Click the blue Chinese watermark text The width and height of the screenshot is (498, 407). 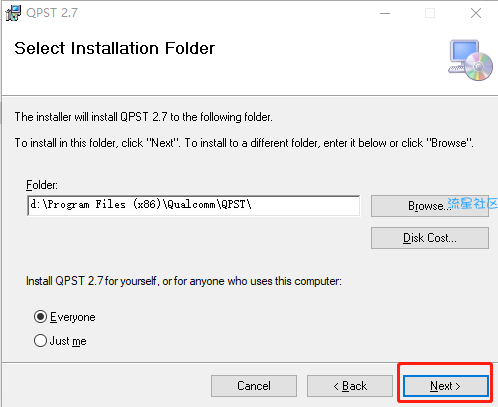click(472, 203)
